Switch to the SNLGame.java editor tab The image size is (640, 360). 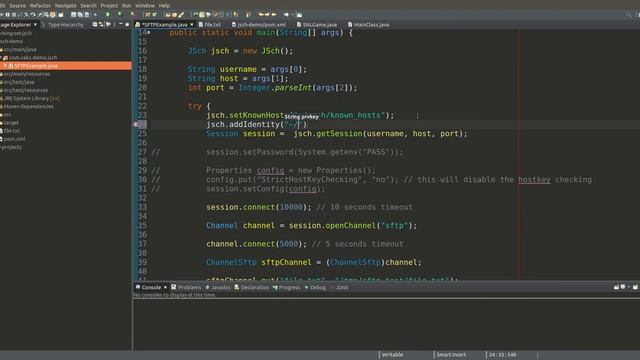pos(317,25)
